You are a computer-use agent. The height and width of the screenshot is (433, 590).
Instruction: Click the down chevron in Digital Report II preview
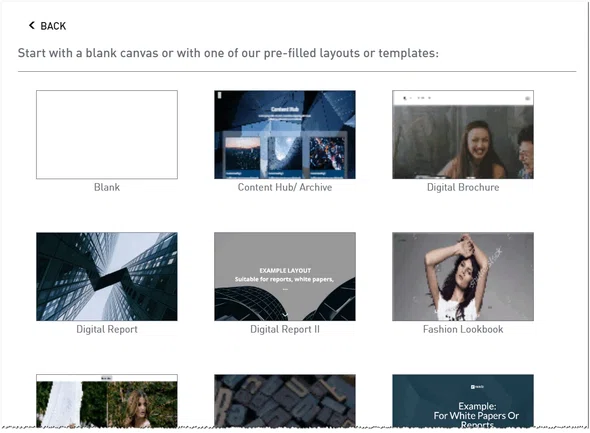click(285, 314)
